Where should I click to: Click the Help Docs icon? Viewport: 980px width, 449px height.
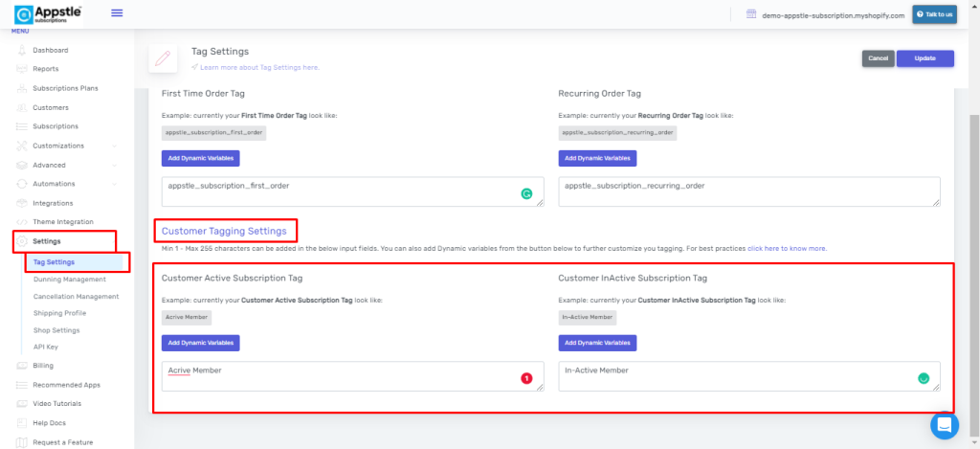[x=22, y=423]
